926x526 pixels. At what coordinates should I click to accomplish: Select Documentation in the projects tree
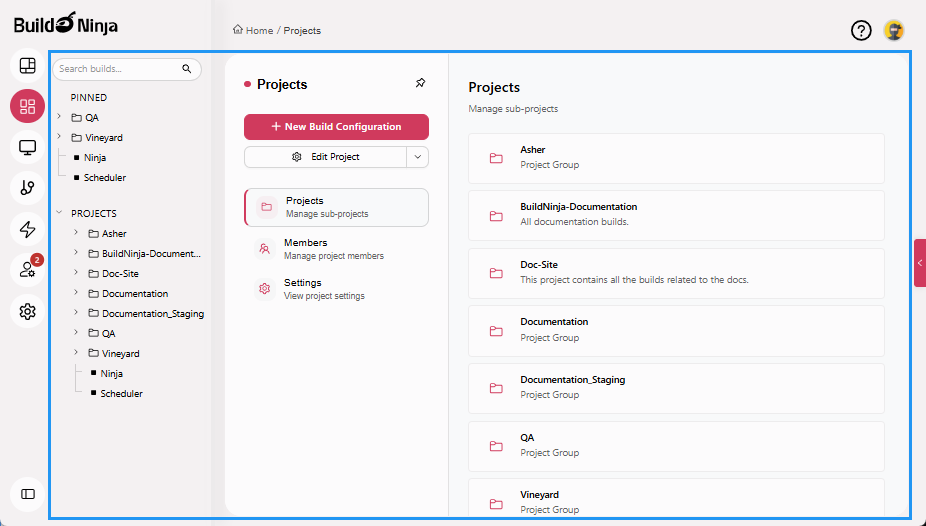[135, 294]
